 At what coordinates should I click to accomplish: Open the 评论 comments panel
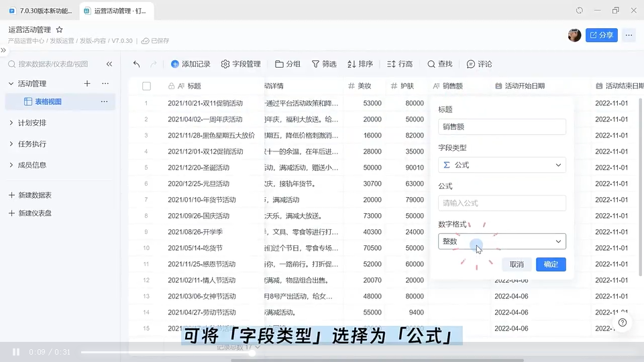coord(479,64)
